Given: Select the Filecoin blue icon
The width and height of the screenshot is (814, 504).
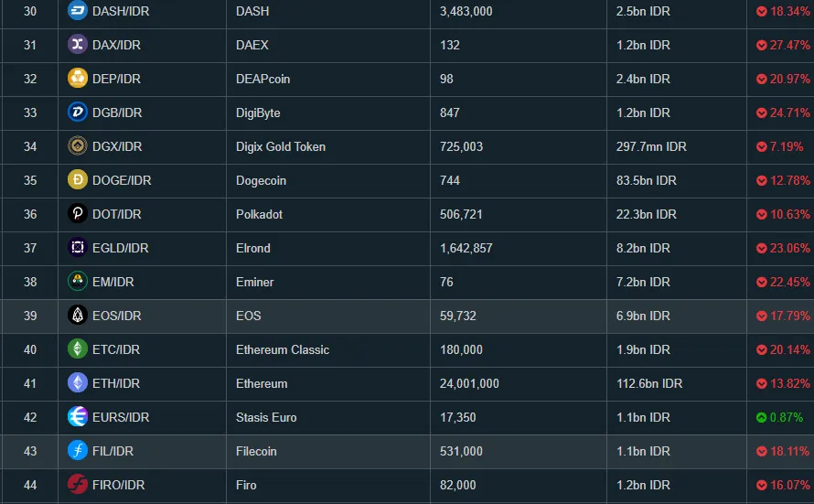Looking at the screenshot, I should coord(78,451).
